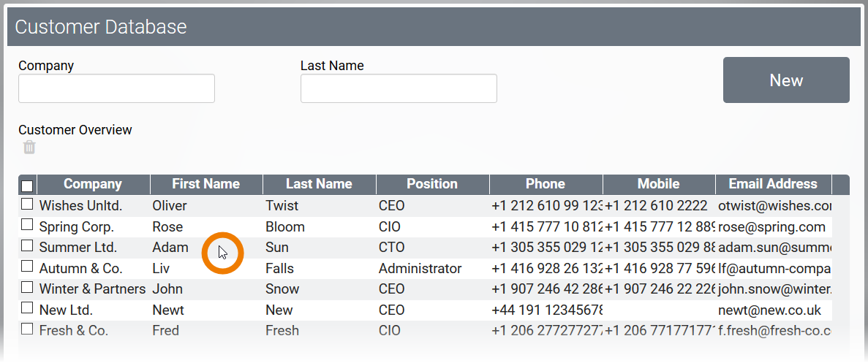
Task: Click the Mobile column header
Action: (658, 184)
